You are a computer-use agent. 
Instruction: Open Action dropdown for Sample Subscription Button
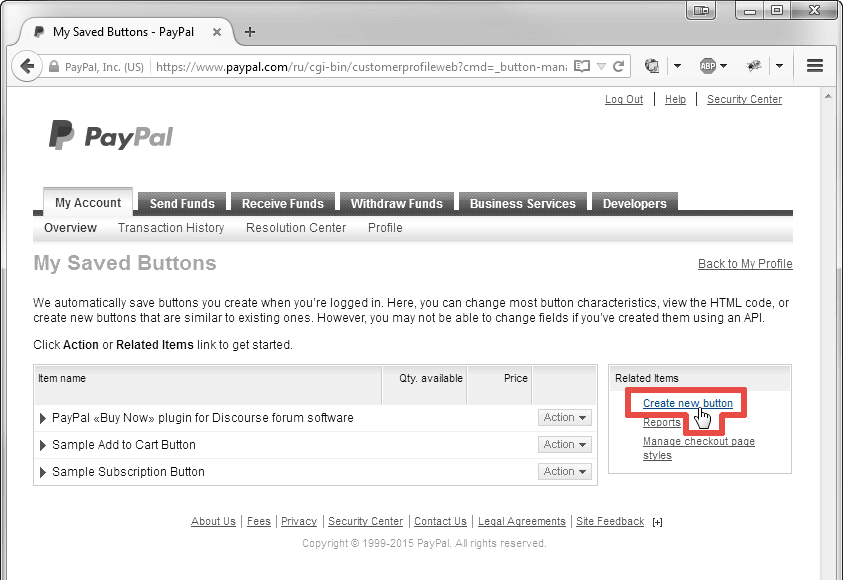565,471
